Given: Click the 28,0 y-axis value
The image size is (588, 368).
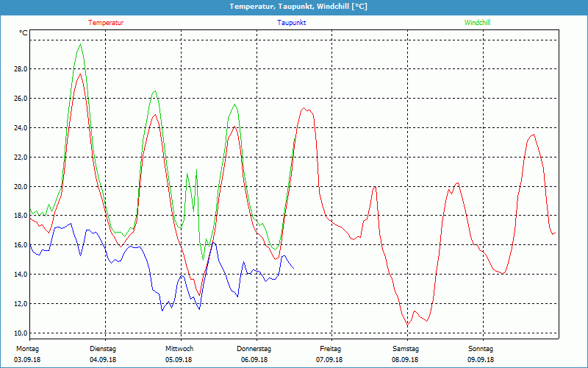Looking at the screenshot, I should click(x=21, y=69).
